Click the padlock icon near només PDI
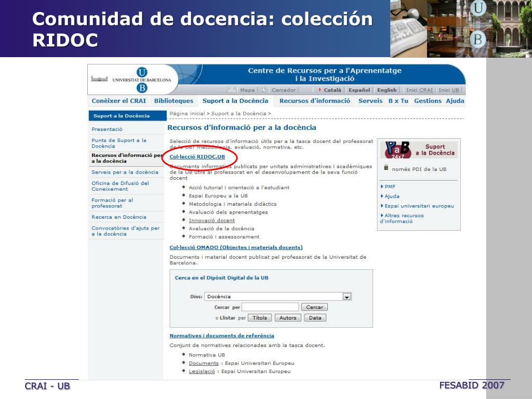The width and height of the screenshot is (532, 399). pyautogui.click(x=386, y=168)
